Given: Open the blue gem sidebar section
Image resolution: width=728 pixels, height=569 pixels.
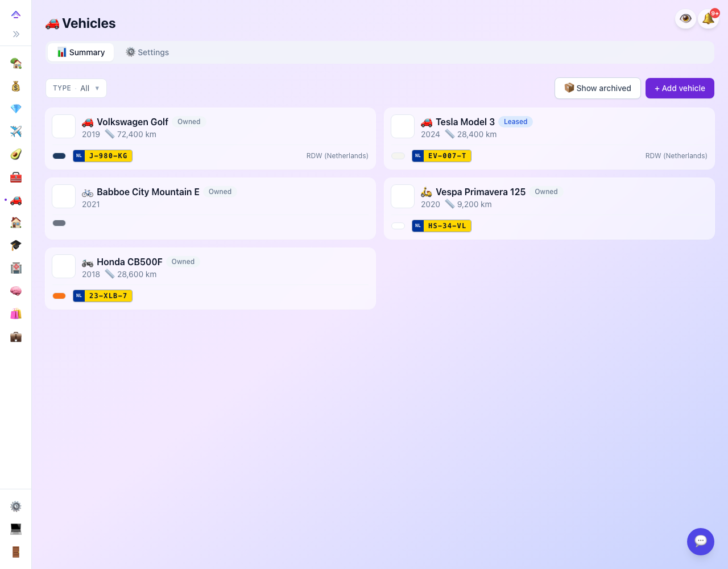Looking at the screenshot, I should [x=16, y=109].
